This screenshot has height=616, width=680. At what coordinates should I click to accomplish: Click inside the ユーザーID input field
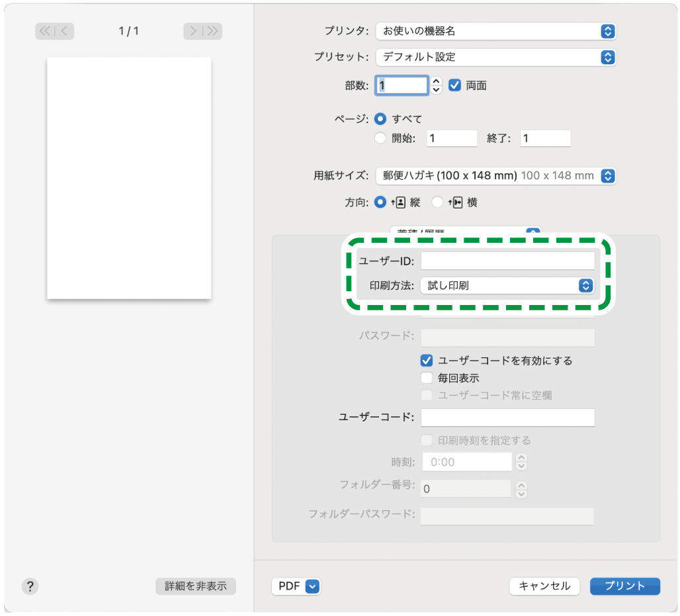pyautogui.click(x=507, y=260)
